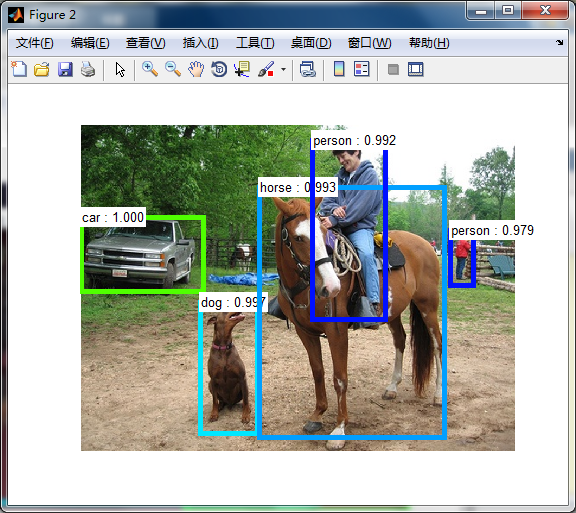576x513 pixels.
Task: Click the Hide Plot Tools icon
Action: pos(393,69)
